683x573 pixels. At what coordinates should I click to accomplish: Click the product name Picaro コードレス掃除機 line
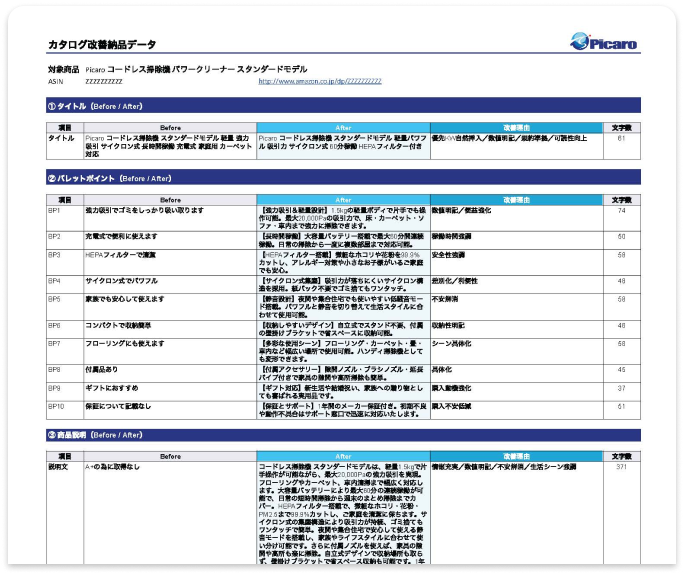[x=196, y=69]
